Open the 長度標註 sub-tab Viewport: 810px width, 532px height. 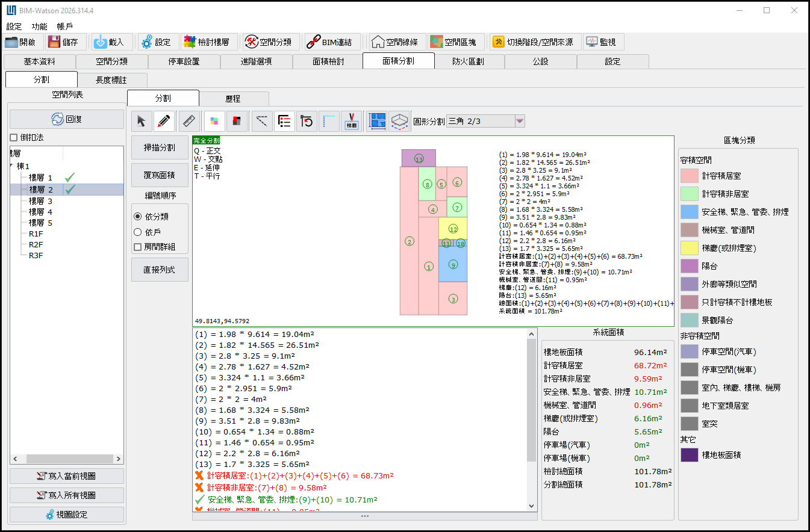(x=112, y=80)
